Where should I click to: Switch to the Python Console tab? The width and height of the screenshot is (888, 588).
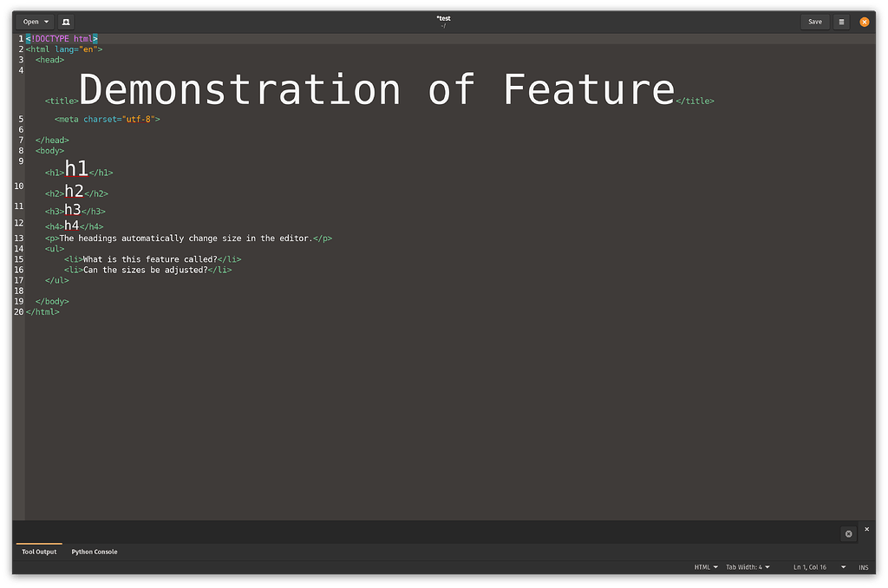(x=94, y=551)
